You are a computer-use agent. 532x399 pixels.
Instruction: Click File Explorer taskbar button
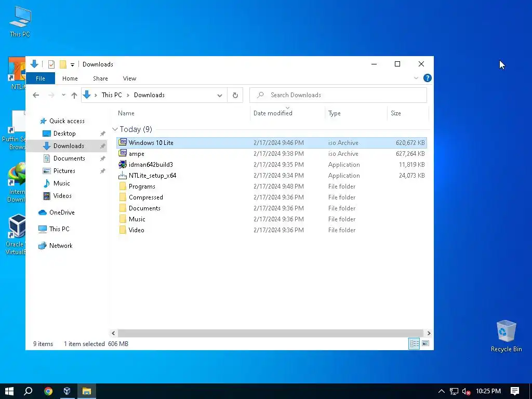click(x=87, y=391)
